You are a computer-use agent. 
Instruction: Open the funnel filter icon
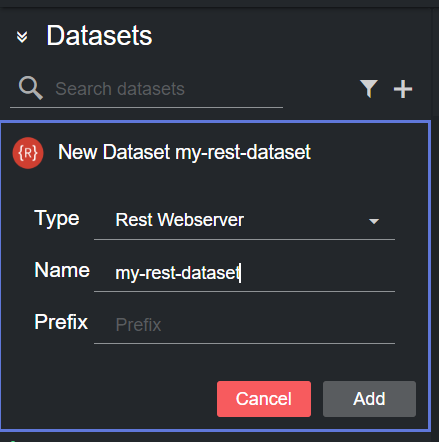pos(369,89)
